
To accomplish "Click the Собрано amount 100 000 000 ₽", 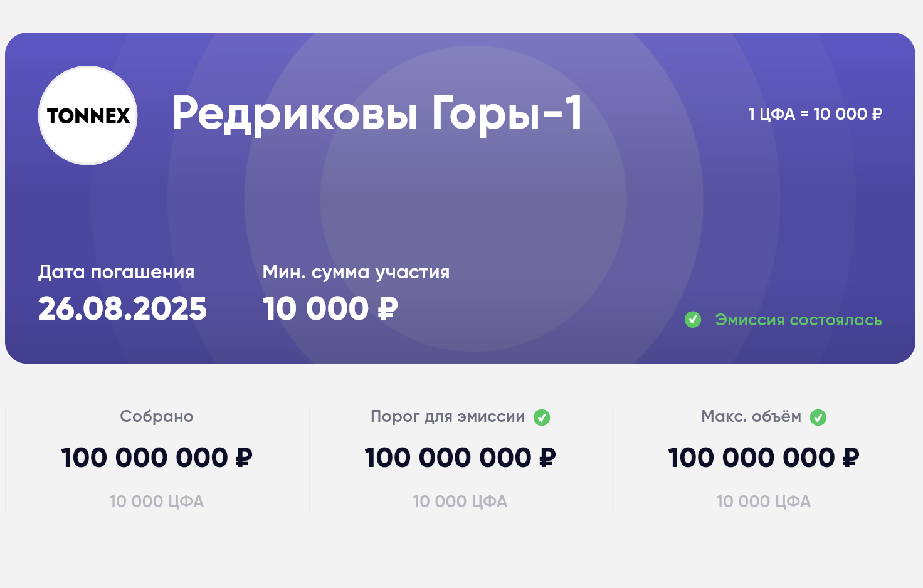I will point(157,458).
